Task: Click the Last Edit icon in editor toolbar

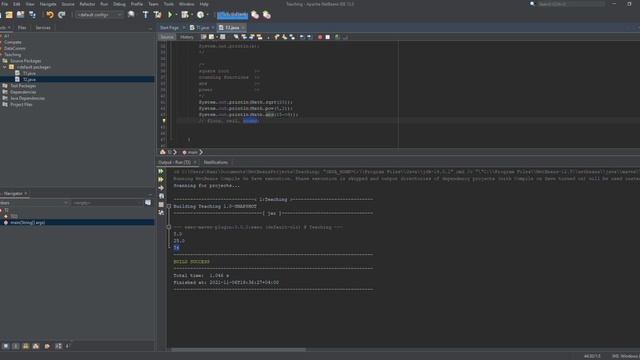Action: [203, 37]
